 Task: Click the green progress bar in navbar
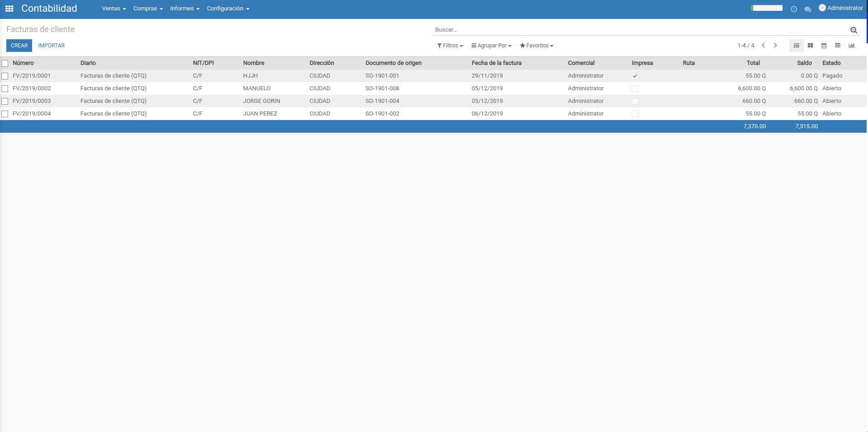tap(766, 8)
